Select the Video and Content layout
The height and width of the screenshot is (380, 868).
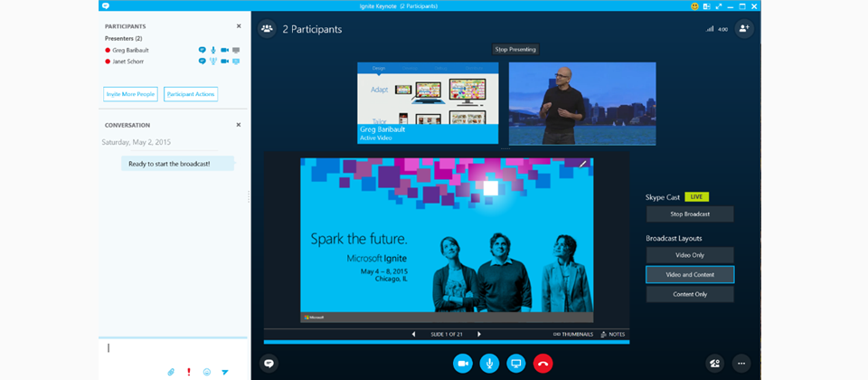tap(690, 275)
